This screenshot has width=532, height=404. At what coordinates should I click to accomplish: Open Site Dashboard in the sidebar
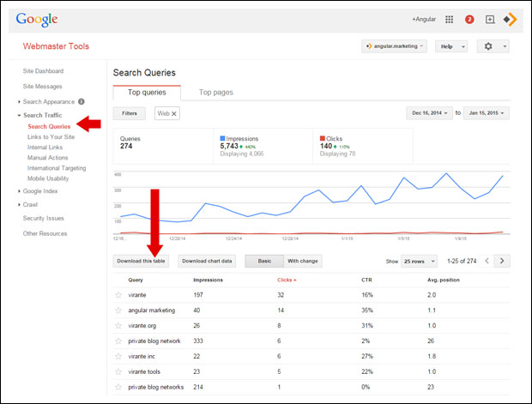click(x=43, y=71)
